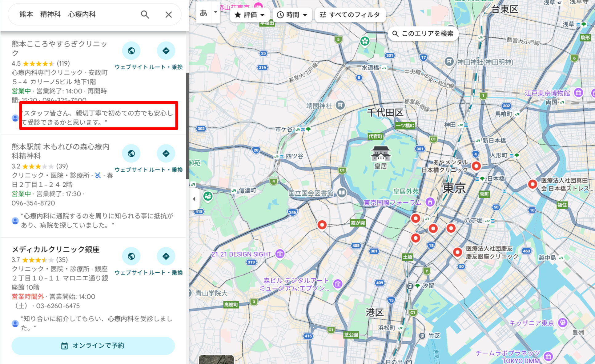Click the red marker near 慶友銀座クリニック
This screenshot has width=595, height=364.
(457, 252)
